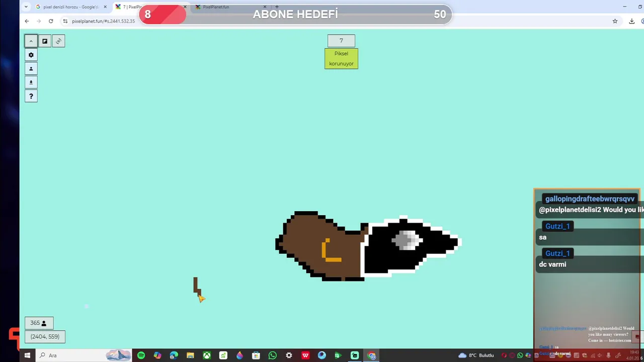Image resolution: width=644 pixels, height=362 pixels.
Task: Launch Copilot from the taskbar
Action: [157, 355]
